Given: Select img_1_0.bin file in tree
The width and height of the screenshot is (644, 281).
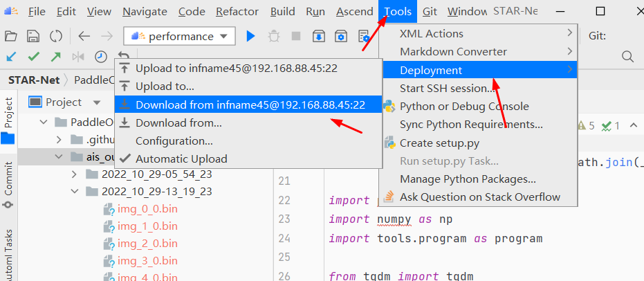Looking at the screenshot, I should 147,226.
